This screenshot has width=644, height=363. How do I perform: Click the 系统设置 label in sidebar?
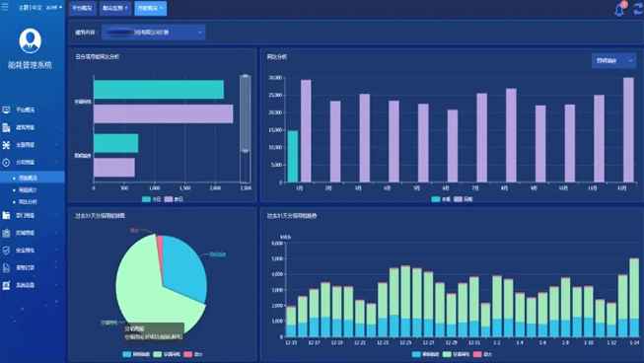point(25,285)
